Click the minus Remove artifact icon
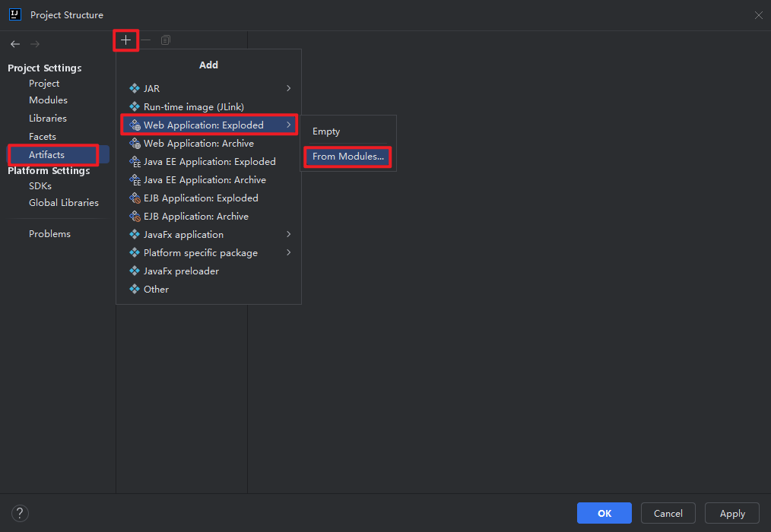The width and height of the screenshot is (771, 532). click(x=145, y=40)
